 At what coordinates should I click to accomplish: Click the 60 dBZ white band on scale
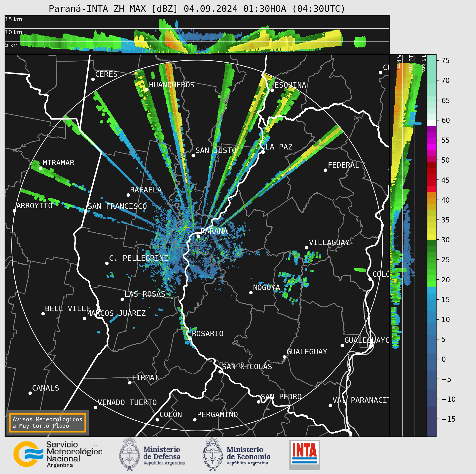432,123
